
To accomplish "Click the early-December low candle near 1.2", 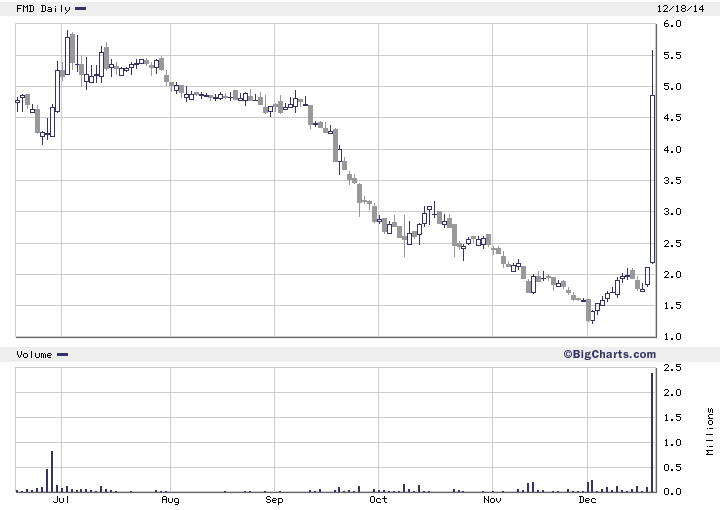I will pos(593,316).
